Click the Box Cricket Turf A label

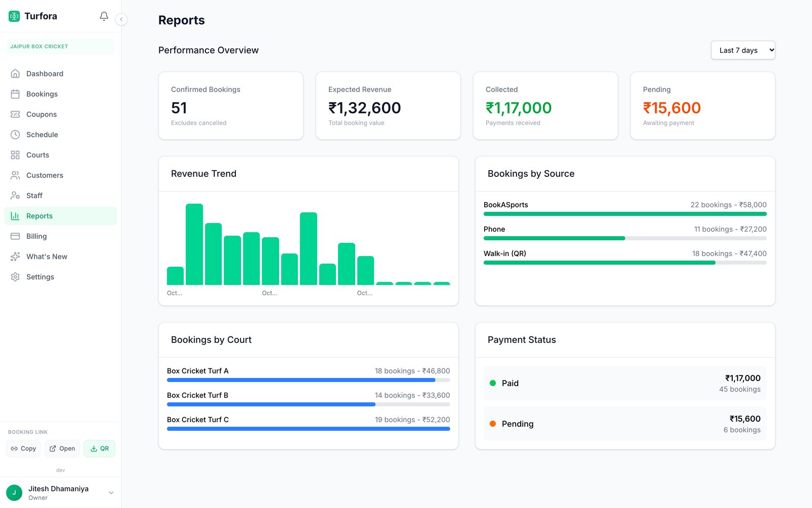198,371
